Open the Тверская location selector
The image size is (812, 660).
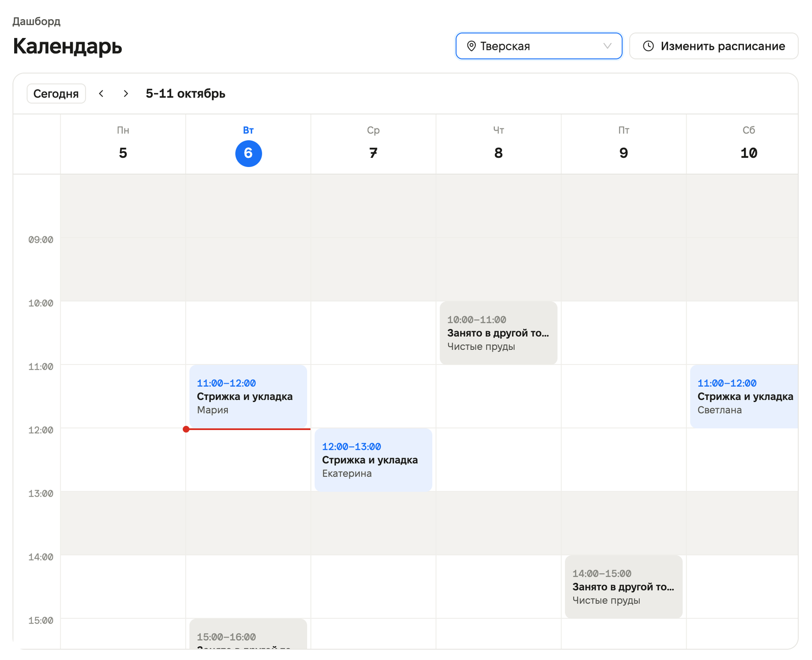538,46
